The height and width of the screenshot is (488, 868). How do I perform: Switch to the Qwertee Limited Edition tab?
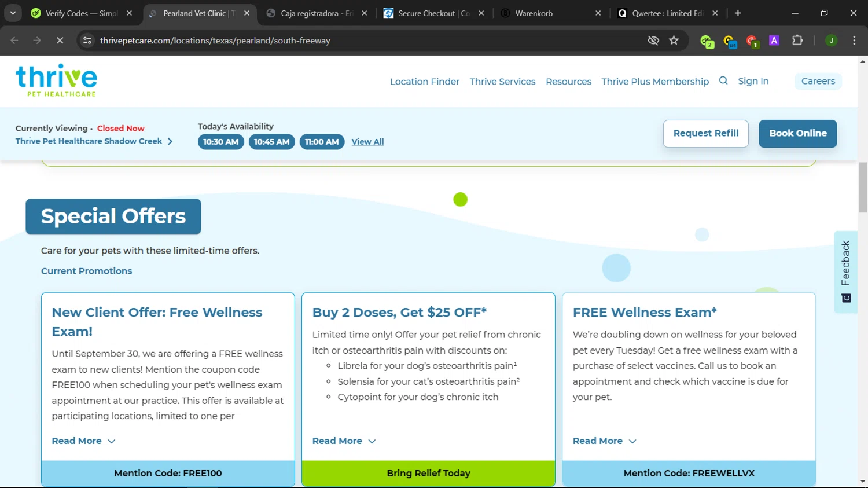[667, 13]
